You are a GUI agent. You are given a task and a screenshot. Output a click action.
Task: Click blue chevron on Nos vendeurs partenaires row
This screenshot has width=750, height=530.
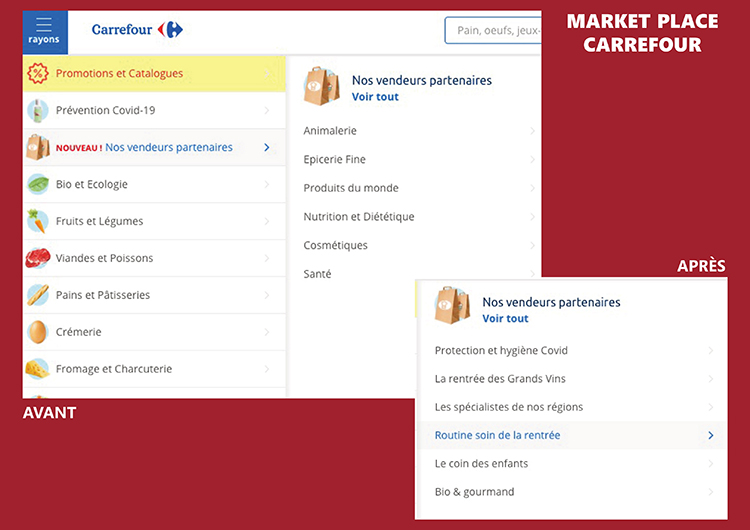tap(267, 147)
